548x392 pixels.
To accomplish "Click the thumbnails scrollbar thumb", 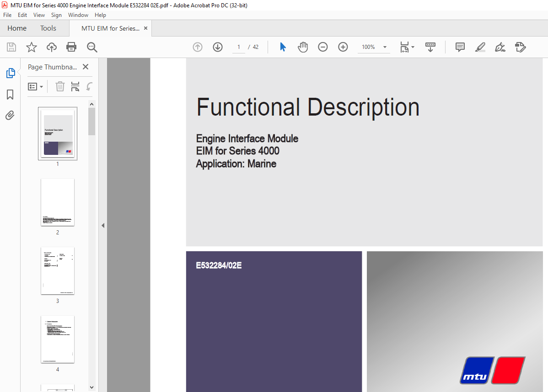I will pyautogui.click(x=91, y=121).
